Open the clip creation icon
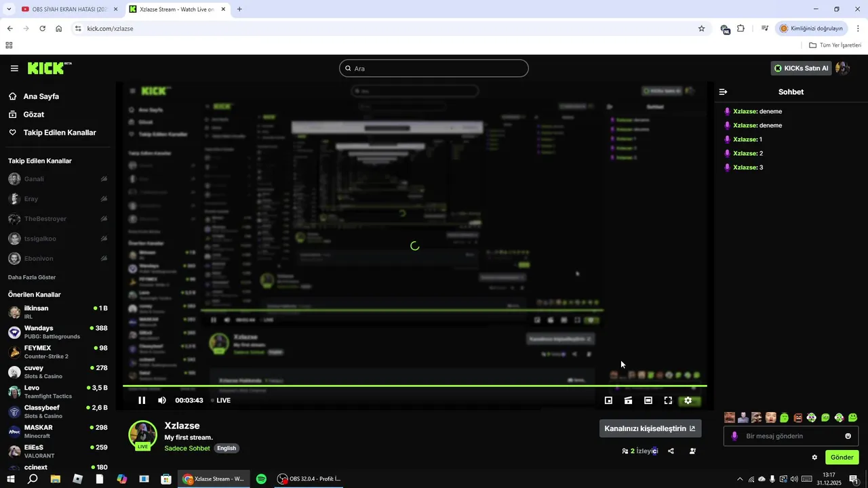Screen dimensions: 868x488 (629, 401)
